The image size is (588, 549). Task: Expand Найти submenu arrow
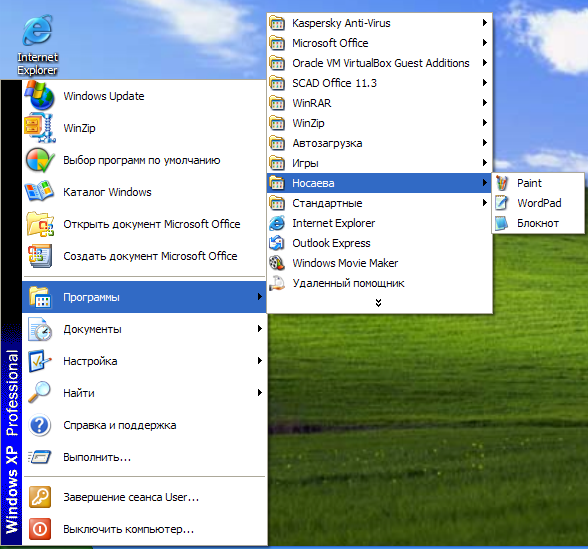[260, 393]
